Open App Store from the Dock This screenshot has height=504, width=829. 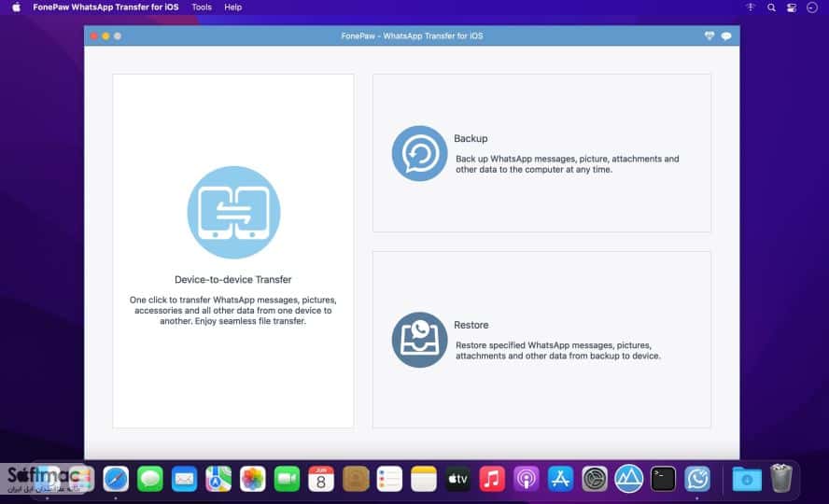(x=560, y=479)
